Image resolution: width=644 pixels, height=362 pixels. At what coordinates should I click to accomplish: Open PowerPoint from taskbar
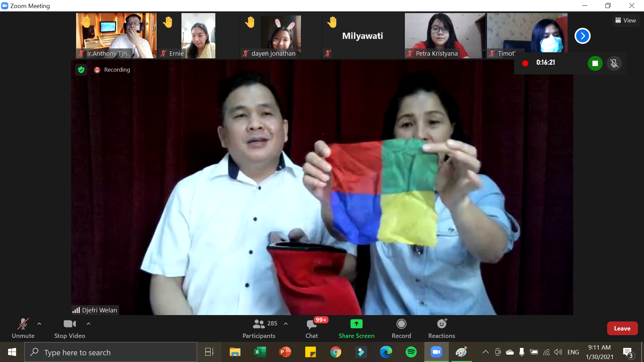click(285, 352)
